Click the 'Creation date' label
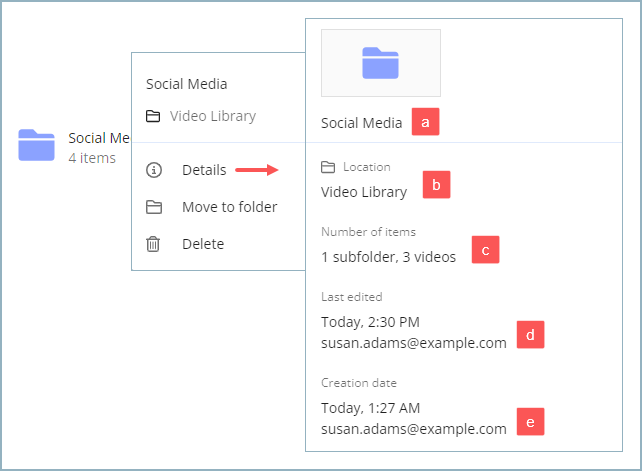This screenshot has width=642, height=471. click(359, 383)
